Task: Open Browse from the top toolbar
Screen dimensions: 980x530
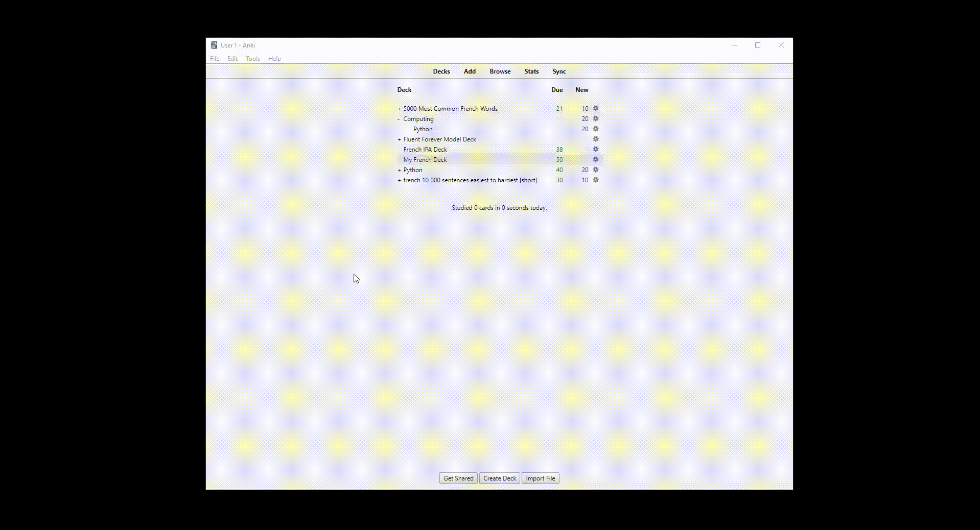Action: (500, 71)
